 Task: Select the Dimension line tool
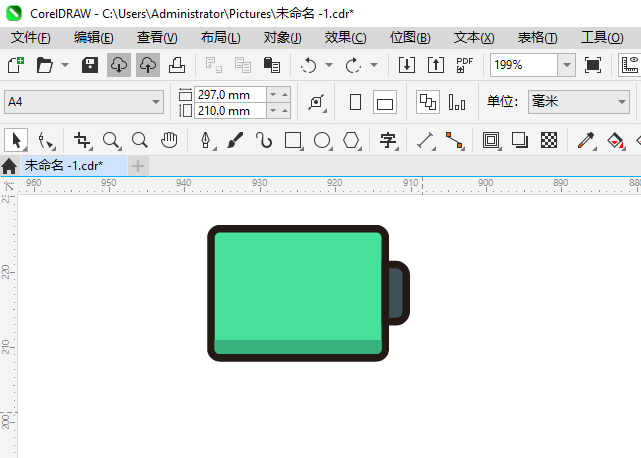[425, 140]
